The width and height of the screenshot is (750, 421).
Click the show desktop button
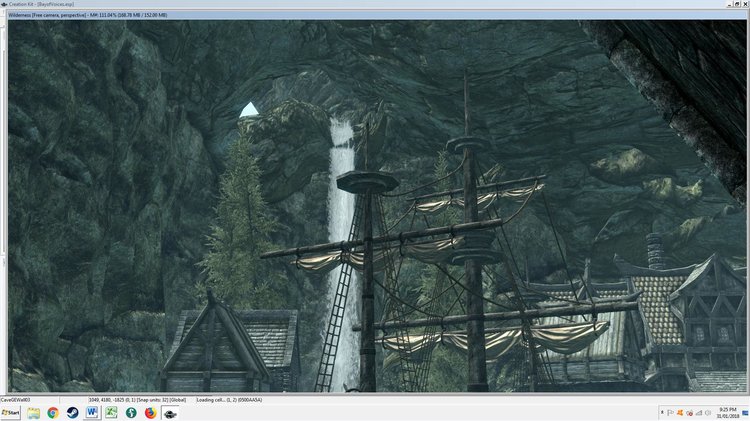746,413
